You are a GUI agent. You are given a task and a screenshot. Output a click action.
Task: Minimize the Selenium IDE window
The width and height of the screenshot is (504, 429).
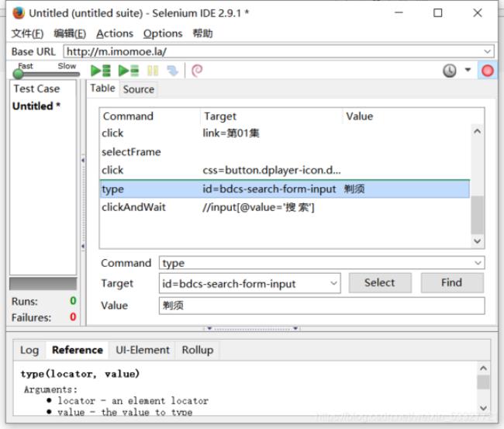coord(399,13)
